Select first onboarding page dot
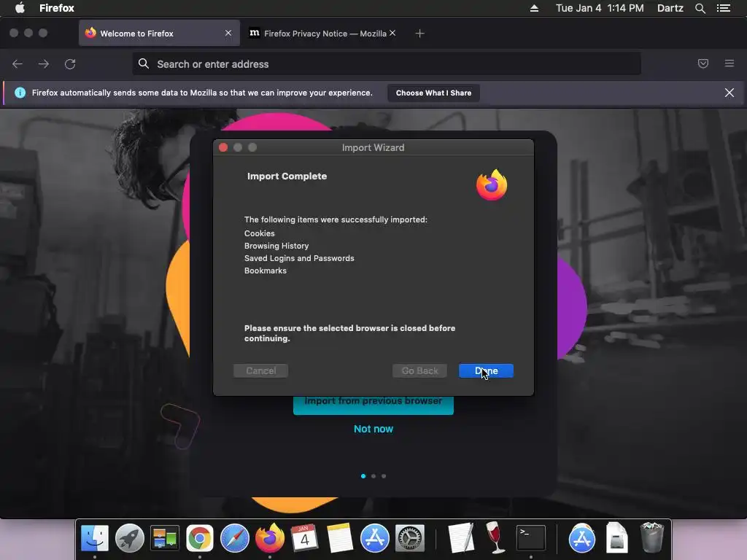Image resolution: width=747 pixels, height=560 pixels. coord(363,475)
